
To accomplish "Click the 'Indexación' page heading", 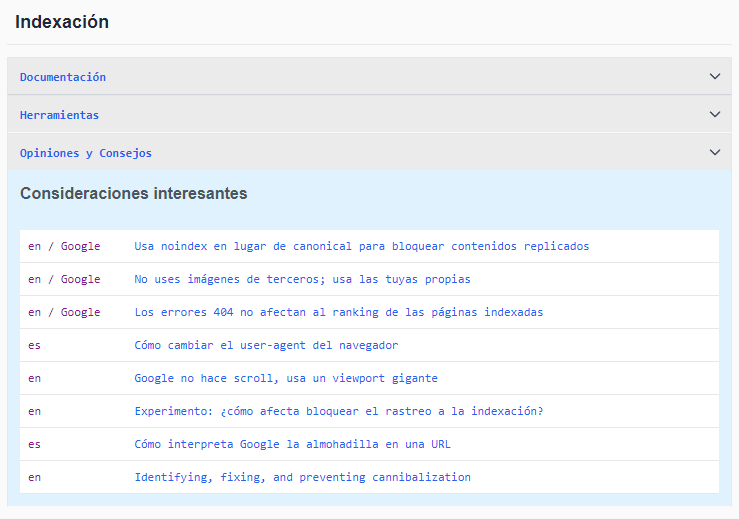I will click(x=62, y=22).
